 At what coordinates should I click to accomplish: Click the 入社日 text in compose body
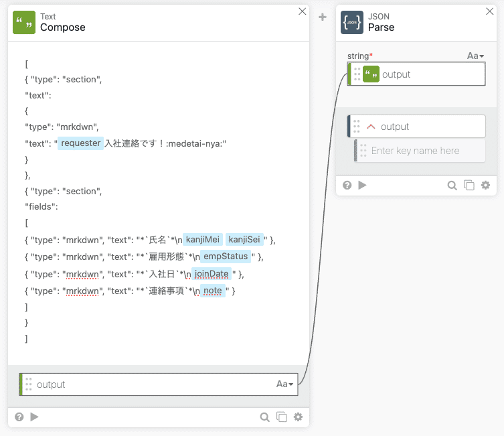(x=162, y=274)
